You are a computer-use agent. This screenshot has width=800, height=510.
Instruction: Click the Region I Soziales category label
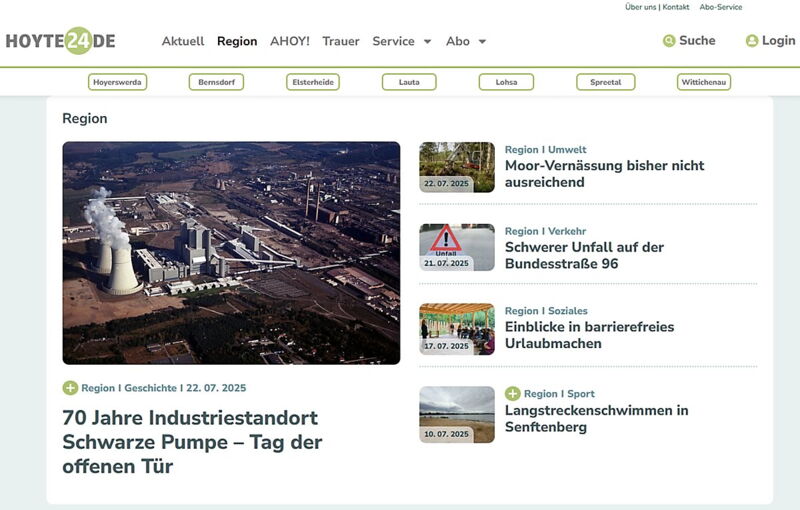click(546, 311)
